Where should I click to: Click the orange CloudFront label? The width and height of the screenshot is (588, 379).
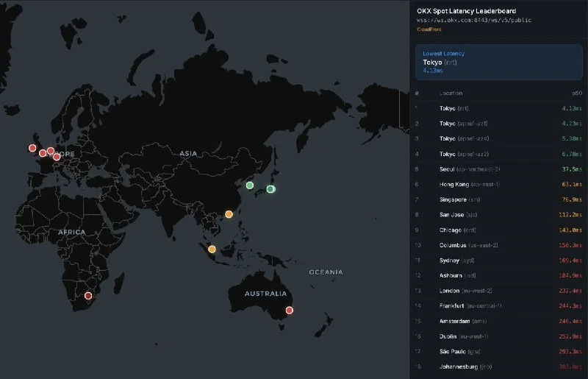pos(429,29)
